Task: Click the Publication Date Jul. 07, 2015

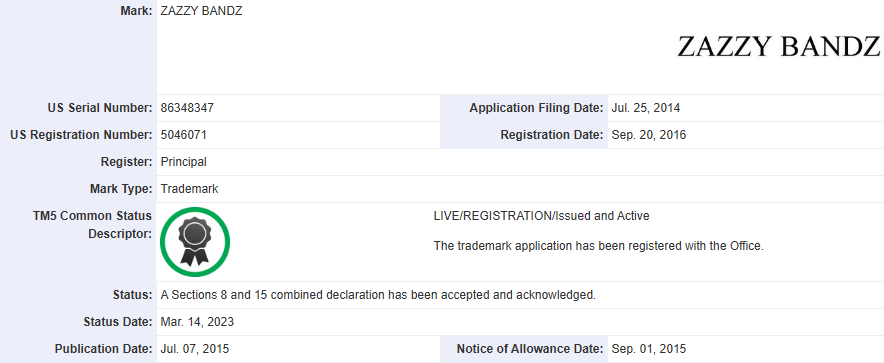Action: point(195,349)
